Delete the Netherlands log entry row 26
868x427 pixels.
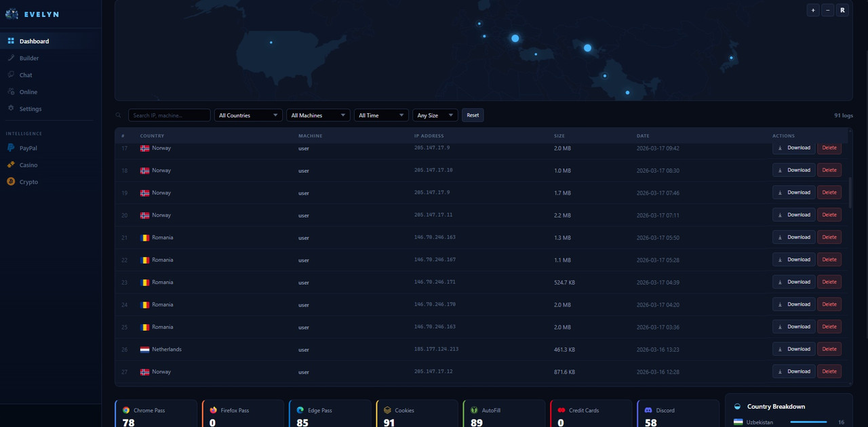click(829, 349)
